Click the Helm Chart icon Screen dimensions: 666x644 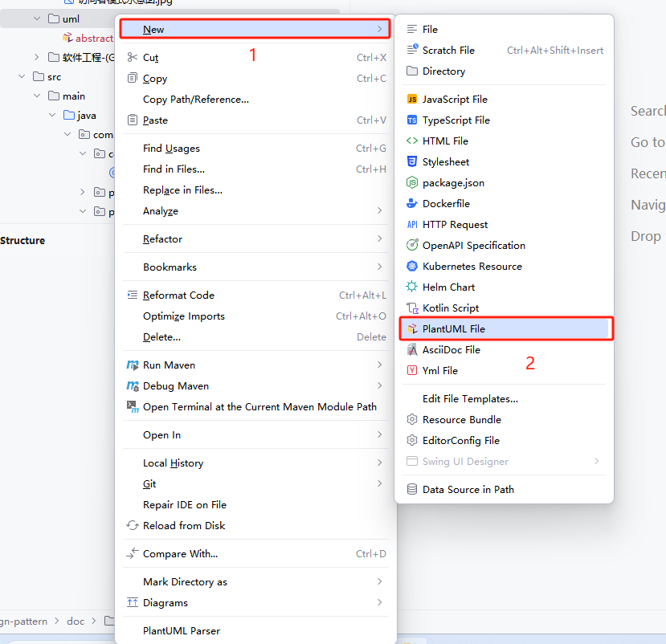pyautogui.click(x=412, y=287)
